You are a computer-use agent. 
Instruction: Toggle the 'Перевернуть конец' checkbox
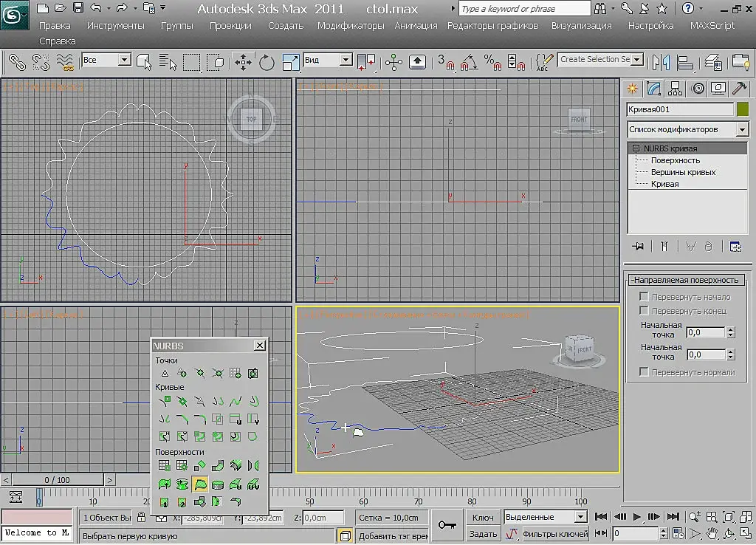click(x=644, y=311)
